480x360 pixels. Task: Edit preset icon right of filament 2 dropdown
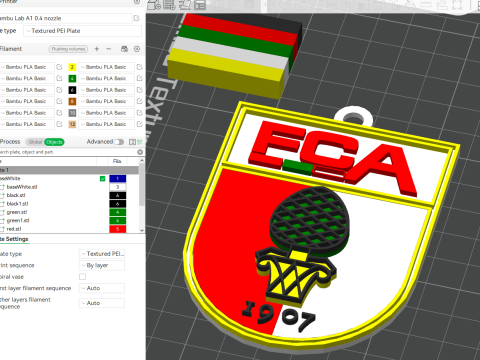[139, 67]
